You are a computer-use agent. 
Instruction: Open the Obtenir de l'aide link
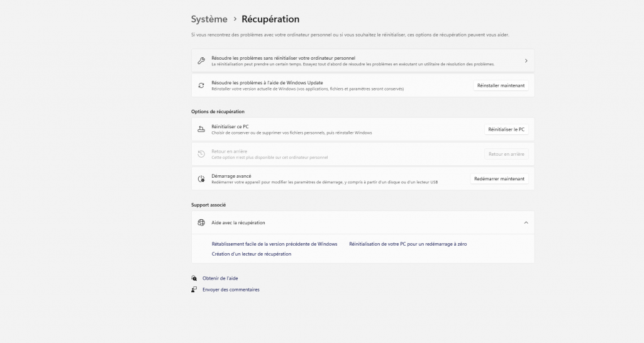pos(220,278)
